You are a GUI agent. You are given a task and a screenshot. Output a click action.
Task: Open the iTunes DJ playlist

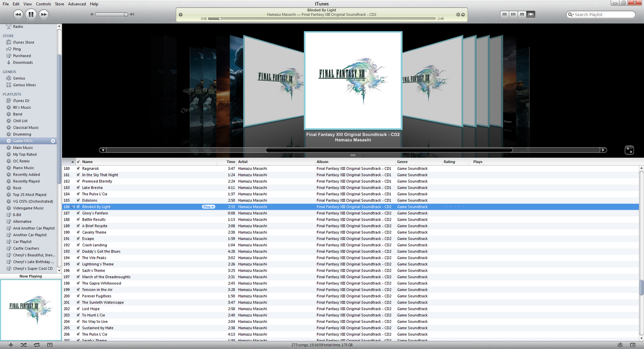[x=21, y=101]
